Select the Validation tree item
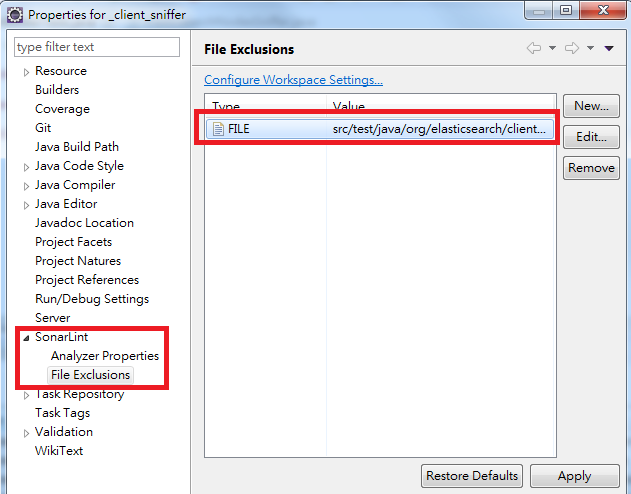 tap(64, 432)
